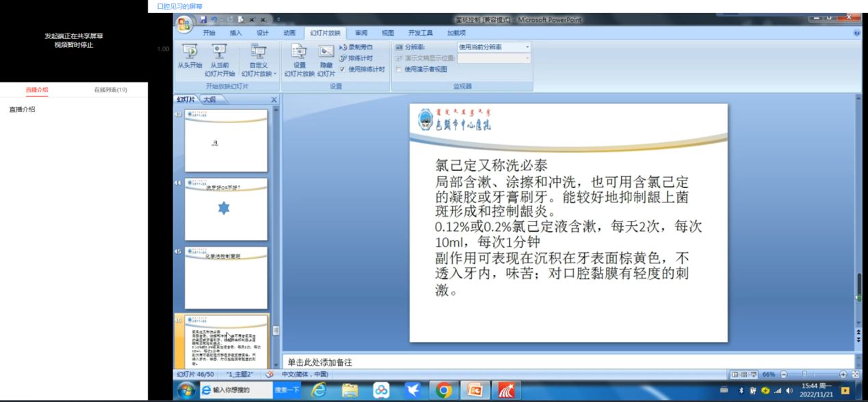
Task: Open the resolution (分辨率) dropdown
Action: (x=527, y=47)
